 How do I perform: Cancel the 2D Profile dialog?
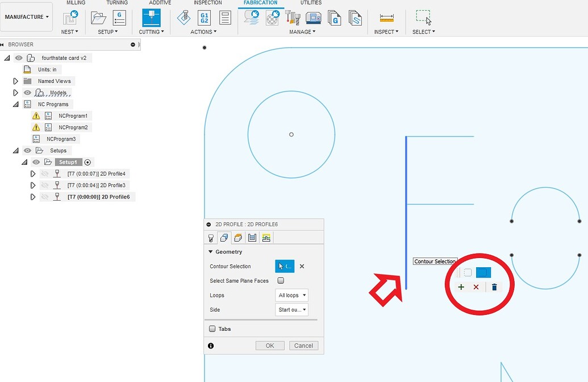303,345
